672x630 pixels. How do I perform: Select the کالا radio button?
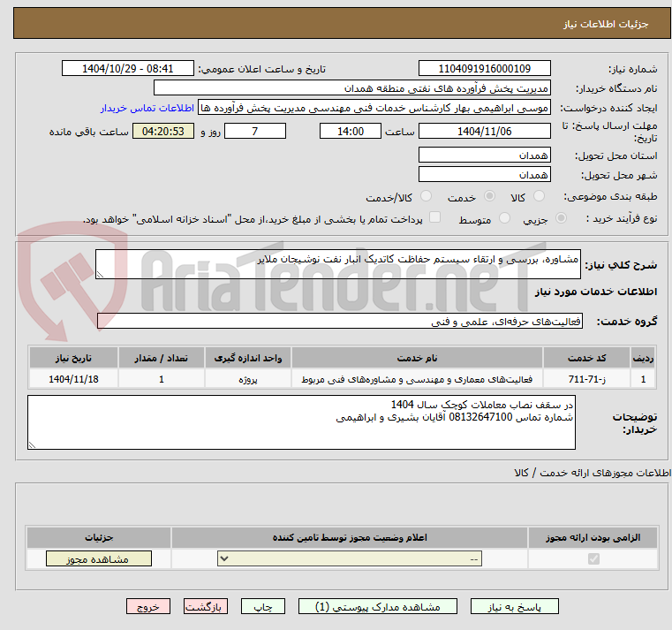click(539, 196)
